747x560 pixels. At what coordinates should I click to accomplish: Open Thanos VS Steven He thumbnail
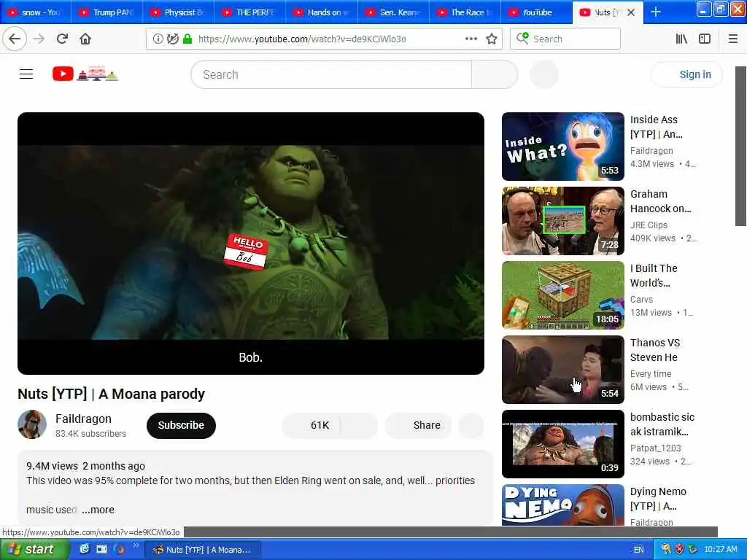pos(562,369)
